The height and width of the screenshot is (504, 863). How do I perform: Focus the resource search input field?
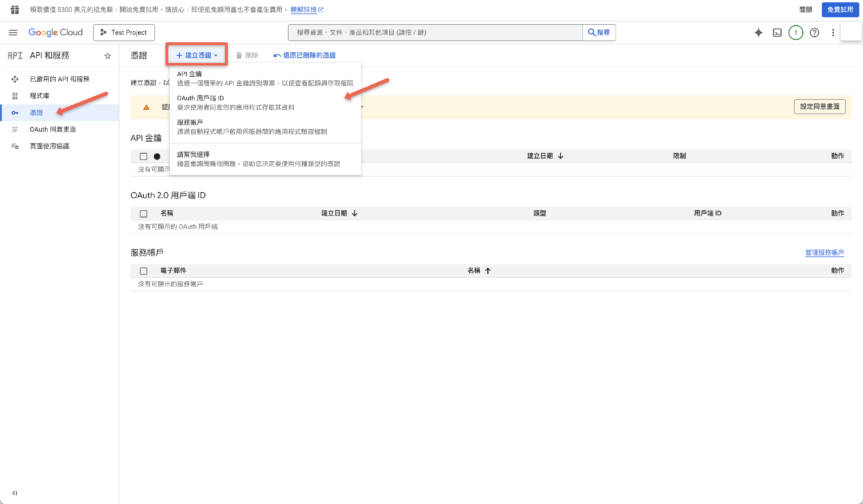coord(435,32)
